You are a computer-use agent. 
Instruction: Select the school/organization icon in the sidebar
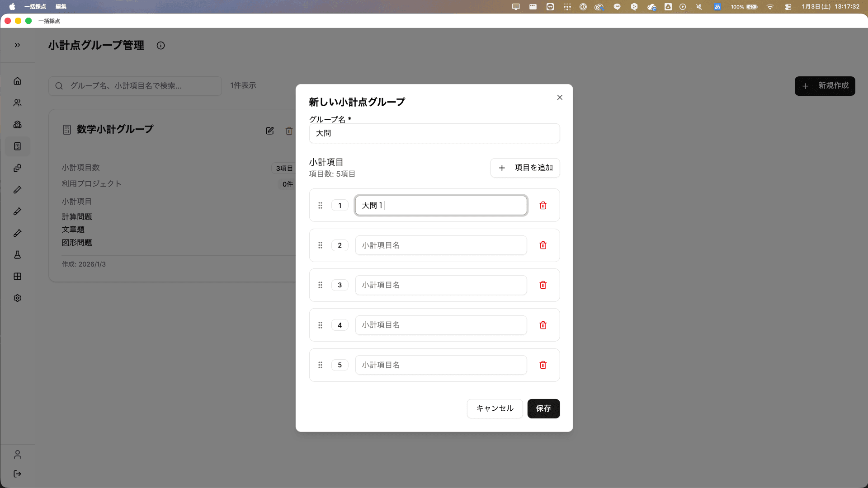(17, 125)
